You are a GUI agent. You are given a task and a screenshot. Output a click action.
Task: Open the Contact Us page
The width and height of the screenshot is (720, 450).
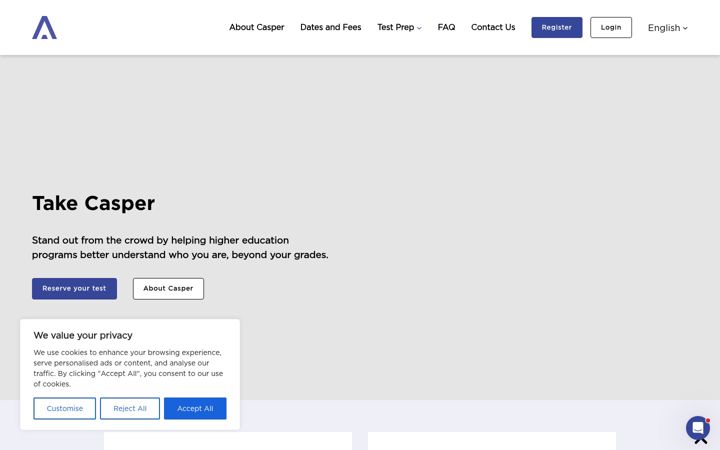(493, 27)
